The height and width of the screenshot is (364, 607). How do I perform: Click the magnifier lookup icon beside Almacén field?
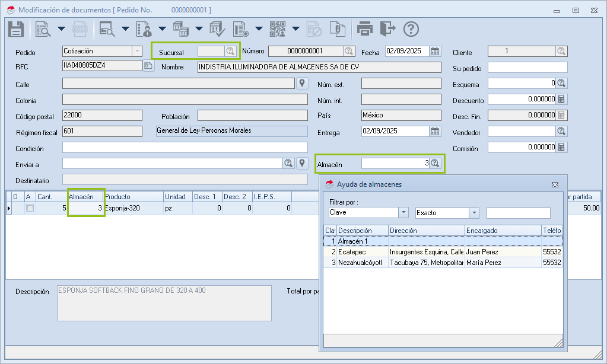[x=435, y=163]
